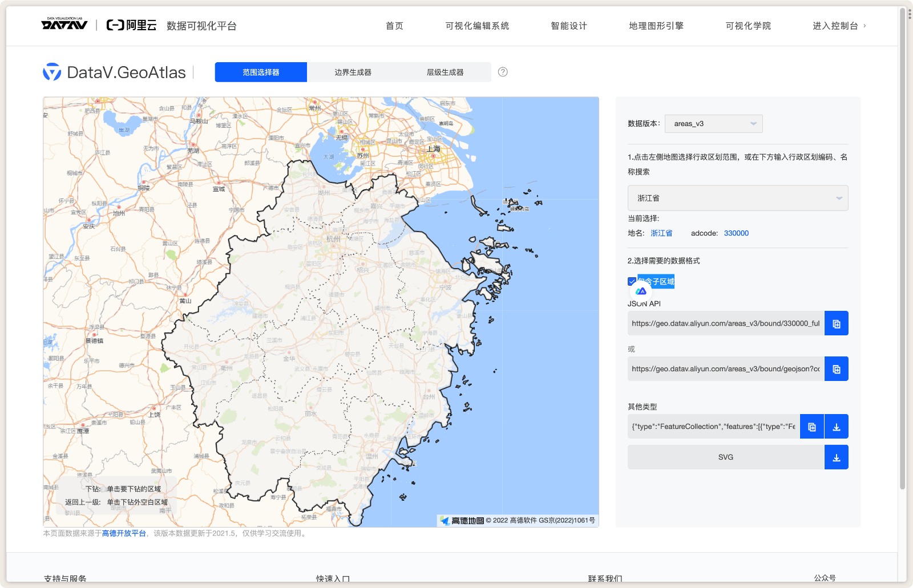This screenshot has height=588, width=913.
Task: Select 可视化学院 from the top menu
Action: 748,26
